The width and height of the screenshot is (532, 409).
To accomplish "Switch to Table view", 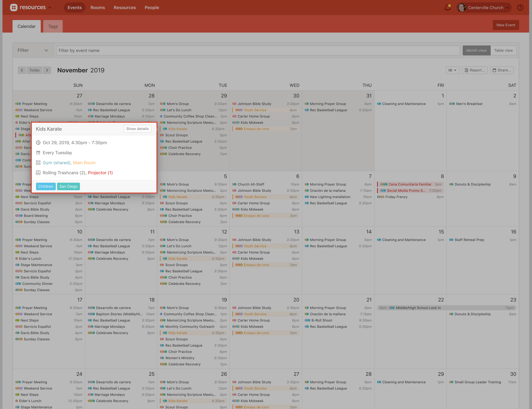I will tap(503, 51).
